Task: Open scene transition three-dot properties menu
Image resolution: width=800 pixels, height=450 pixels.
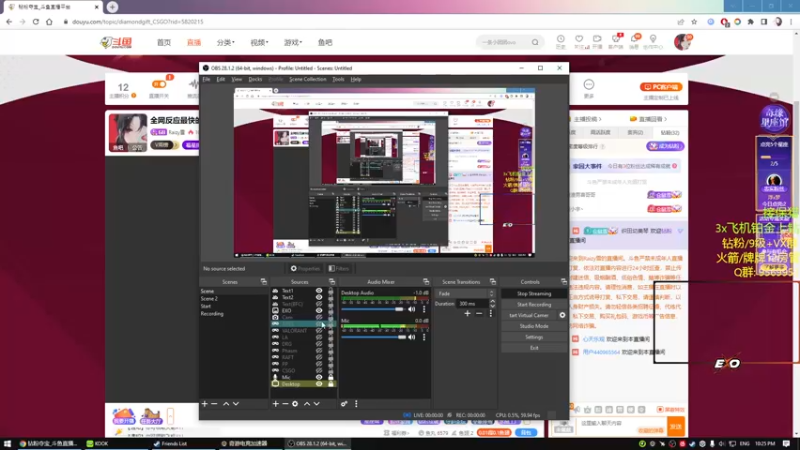Action: tap(491, 313)
